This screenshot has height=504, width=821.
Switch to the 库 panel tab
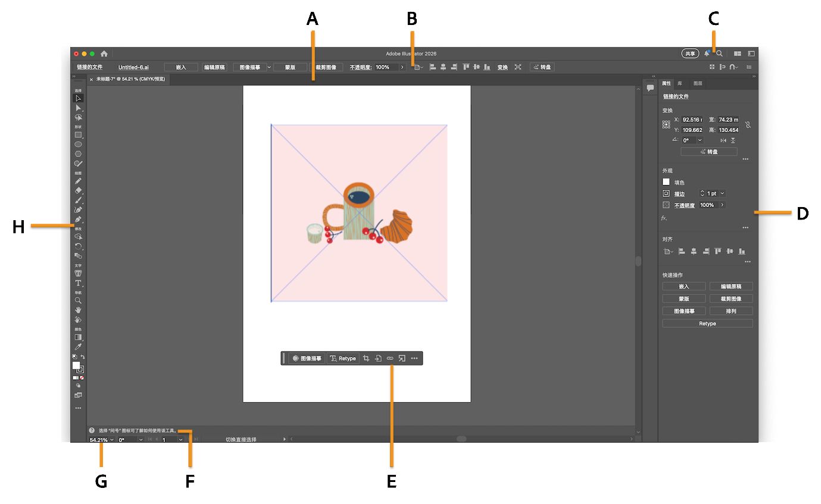coord(679,83)
